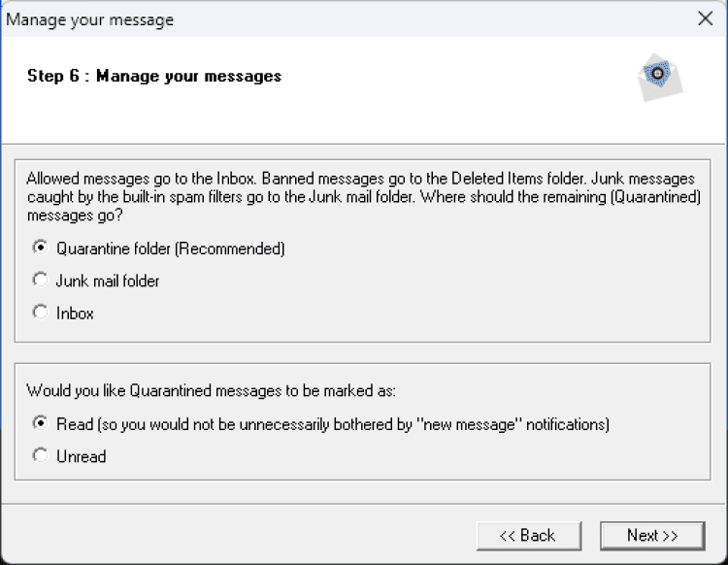
Task: Mark quarantined messages as Read radio circle
Action: click(40, 423)
